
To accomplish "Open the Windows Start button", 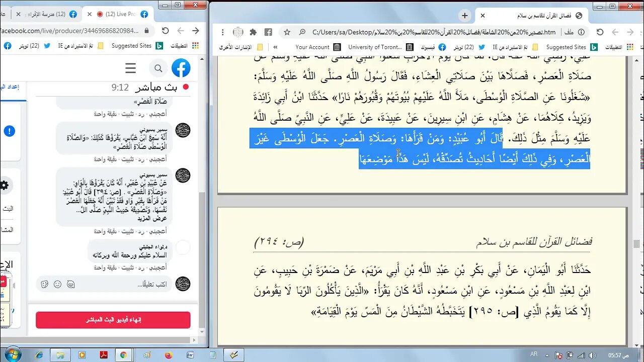I will (12, 354).
